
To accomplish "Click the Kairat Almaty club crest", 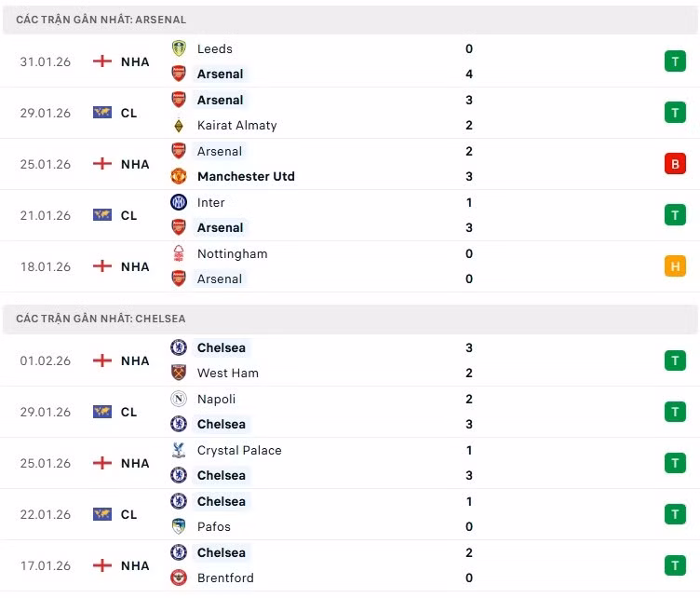I will click(x=179, y=125).
